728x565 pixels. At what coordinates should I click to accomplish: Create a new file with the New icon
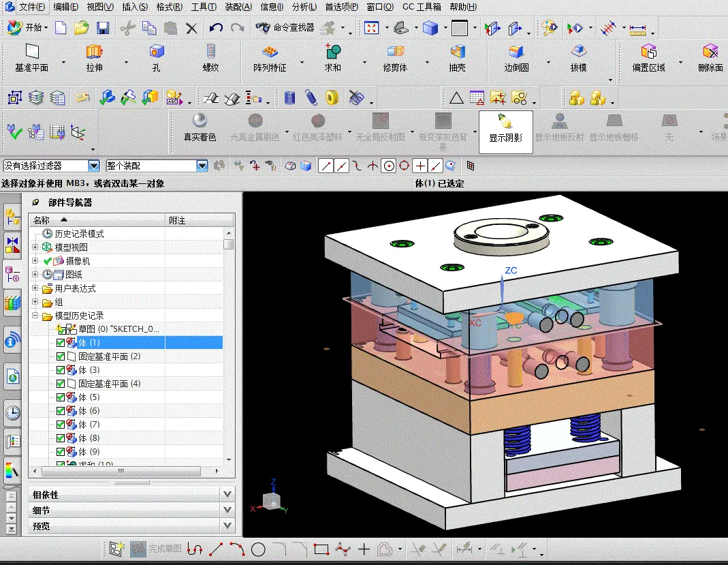point(61,28)
